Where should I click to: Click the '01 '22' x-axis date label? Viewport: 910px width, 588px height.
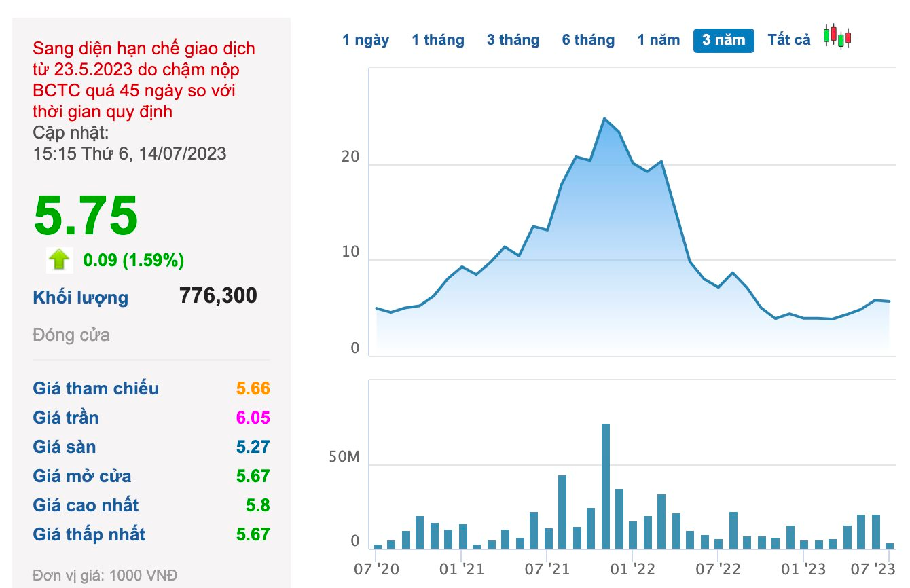click(634, 568)
